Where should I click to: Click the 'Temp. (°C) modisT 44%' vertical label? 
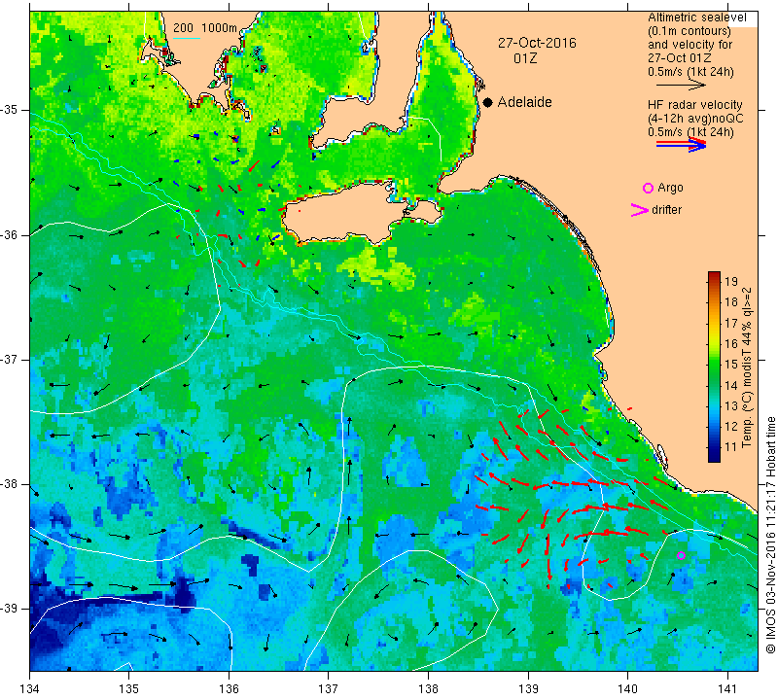tap(747, 367)
